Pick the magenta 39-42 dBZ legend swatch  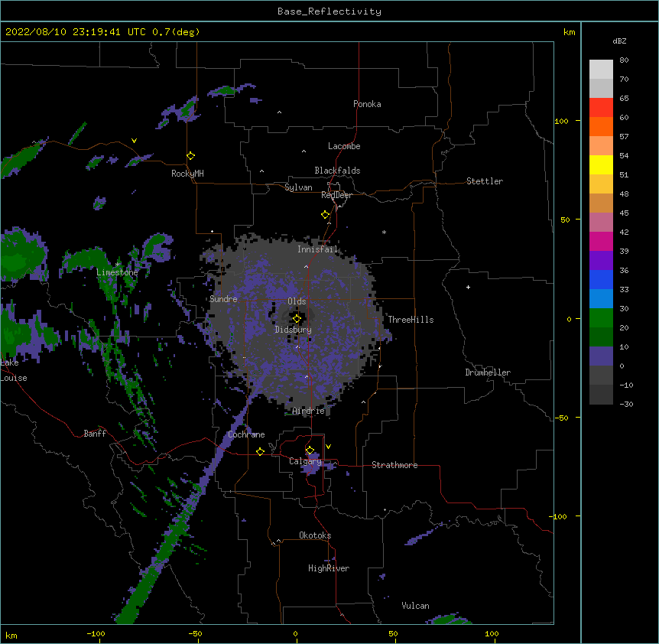[x=601, y=241]
